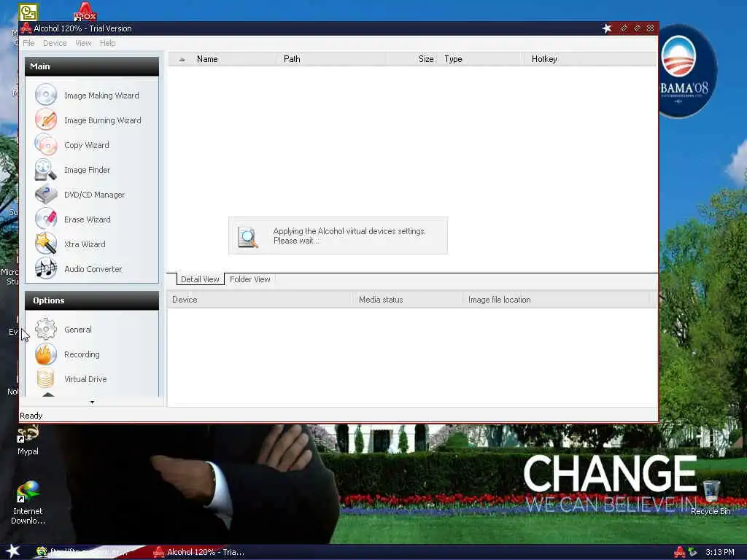Open the Device menu
The height and width of the screenshot is (560, 747).
pyautogui.click(x=55, y=43)
